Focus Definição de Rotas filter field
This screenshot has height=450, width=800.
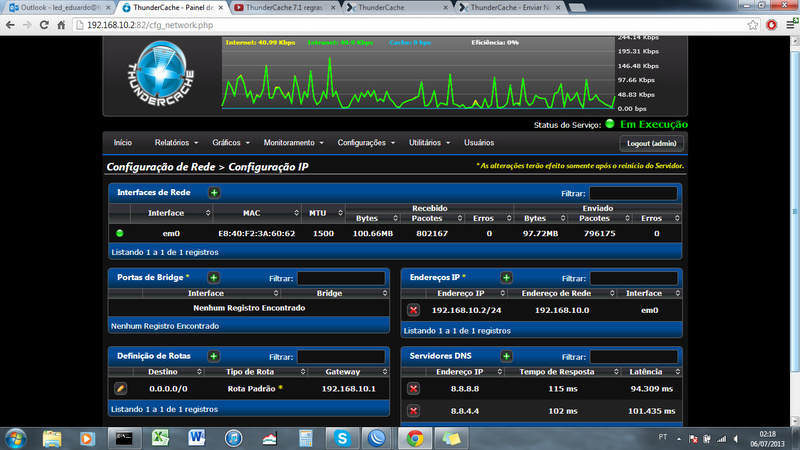pyautogui.click(x=341, y=357)
